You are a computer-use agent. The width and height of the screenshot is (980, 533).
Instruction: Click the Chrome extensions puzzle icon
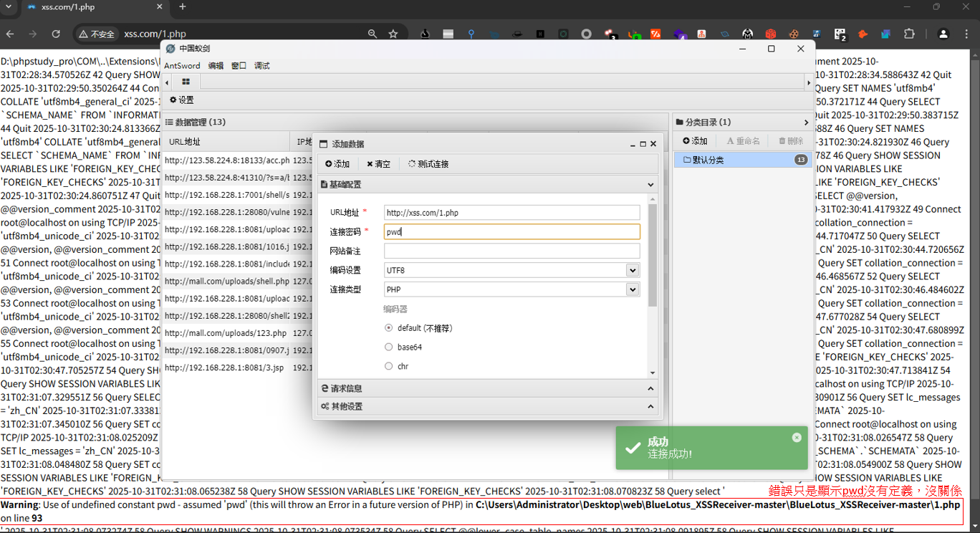point(910,32)
